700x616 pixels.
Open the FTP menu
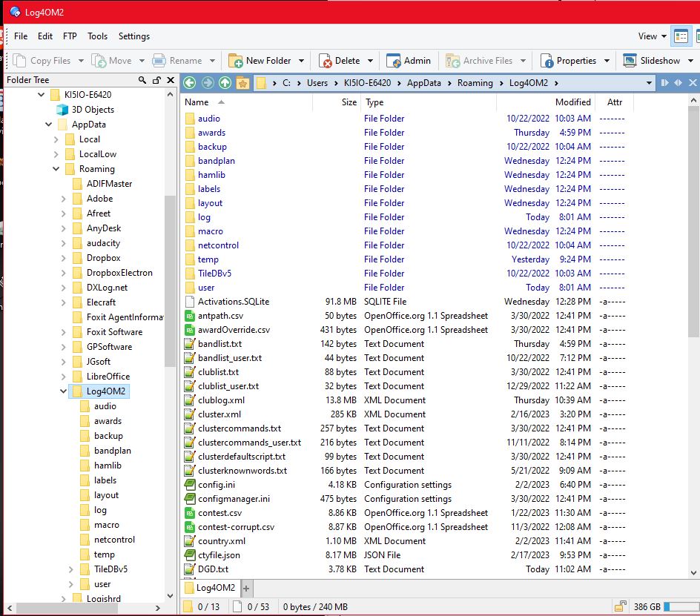point(70,36)
